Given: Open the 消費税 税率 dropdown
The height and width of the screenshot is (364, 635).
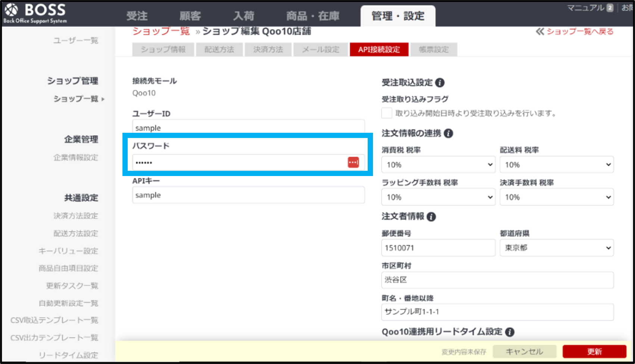Looking at the screenshot, I should [438, 165].
